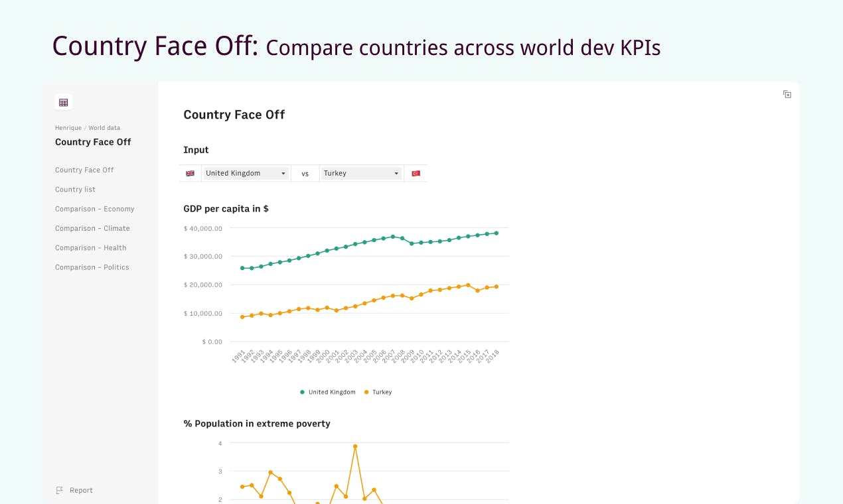Image resolution: width=843 pixels, height=504 pixels.
Task: Click the '$ 20,000.00' axis label
Action: [x=203, y=285]
